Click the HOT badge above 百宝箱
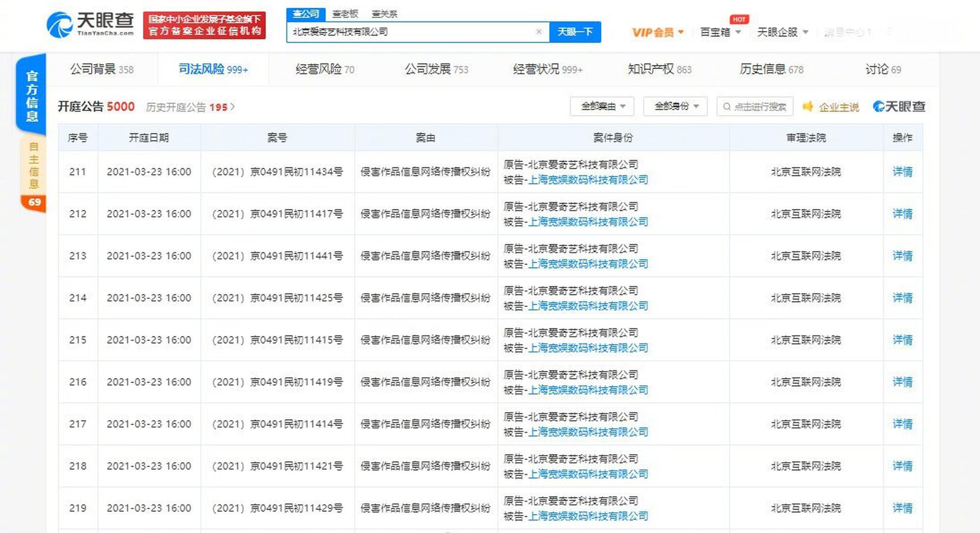 pyautogui.click(x=739, y=19)
